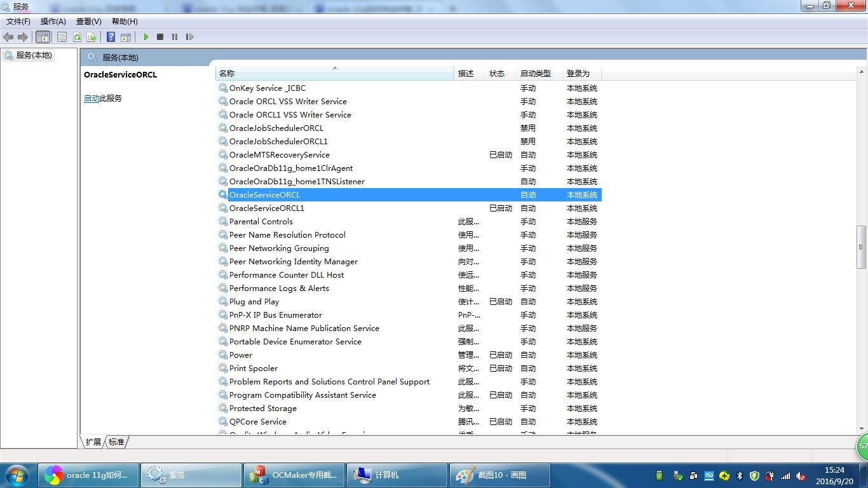Click the scrollbar down arrow
Viewport: 868px width, 488px height.
click(x=861, y=429)
